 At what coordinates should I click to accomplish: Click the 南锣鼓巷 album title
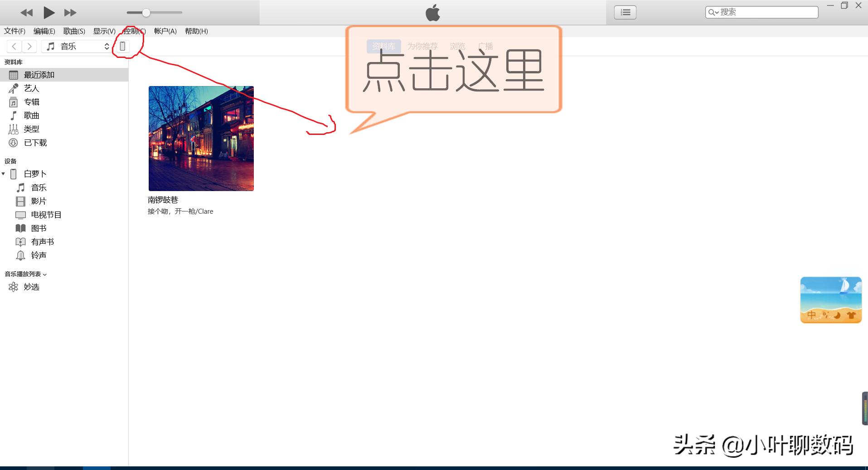coord(163,200)
